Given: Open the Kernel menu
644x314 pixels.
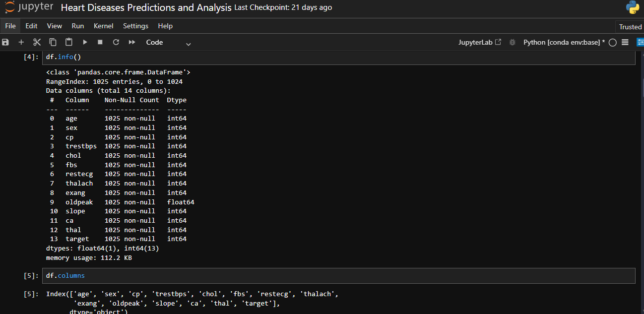Looking at the screenshot, I should click(x=104, y=26).
